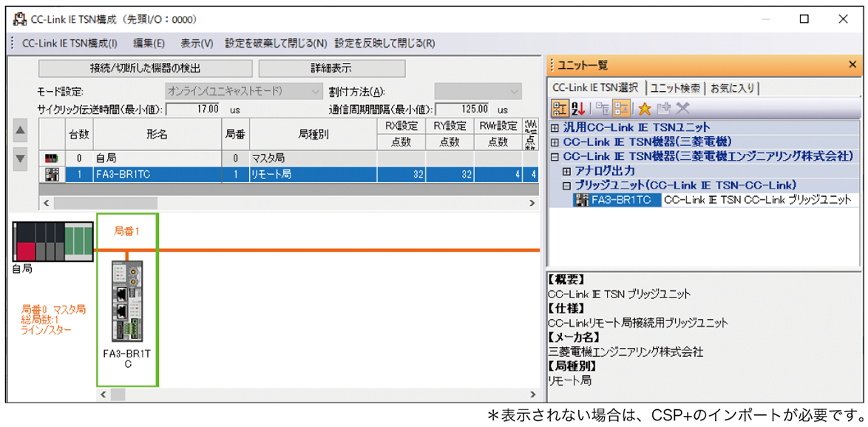Collapse the ブリッジユニット tree node
The height and width of the screenshot is (427, 868).
[567, 186]
